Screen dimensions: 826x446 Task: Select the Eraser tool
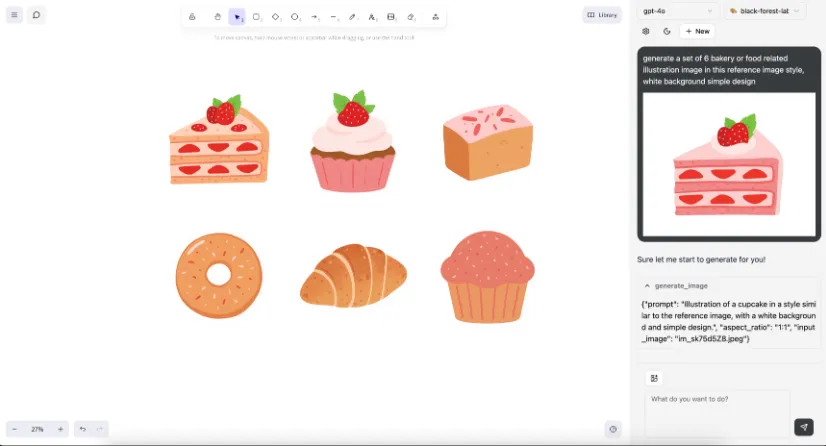pos(411,17)
